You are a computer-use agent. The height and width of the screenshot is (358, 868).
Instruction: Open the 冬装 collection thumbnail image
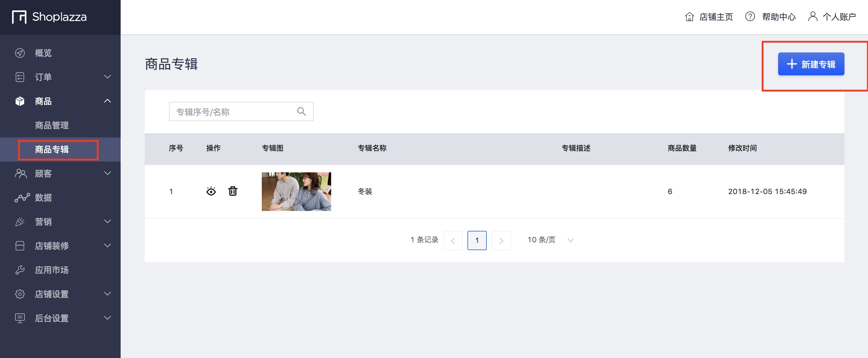pos(296,192)
